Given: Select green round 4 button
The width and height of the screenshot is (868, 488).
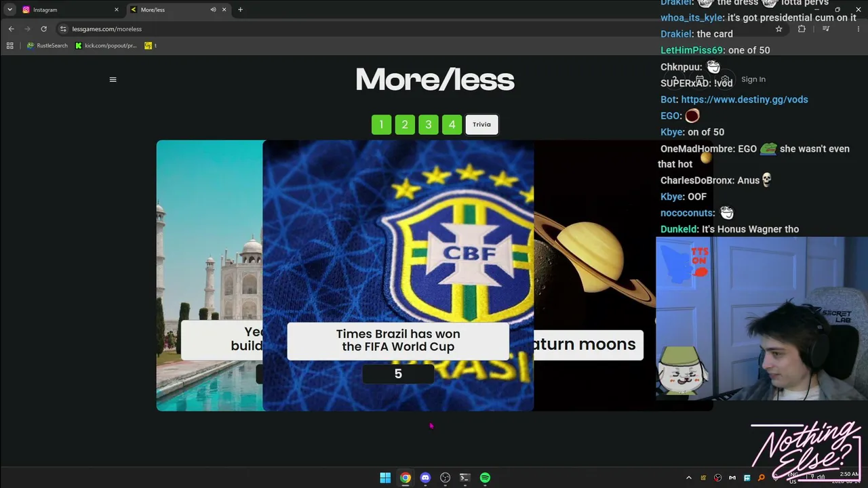Looking at the screenshot, I should click(x=452, y=125).
